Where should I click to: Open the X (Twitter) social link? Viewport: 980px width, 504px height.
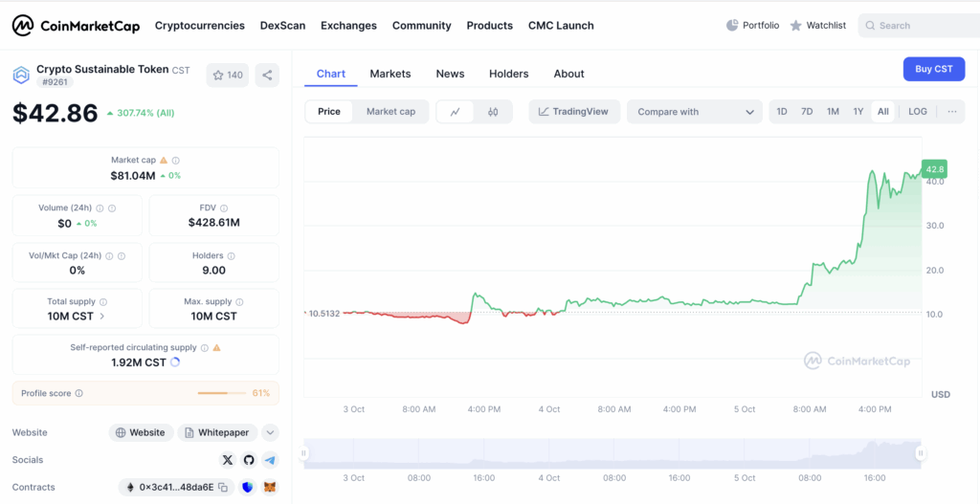(227, 460)
